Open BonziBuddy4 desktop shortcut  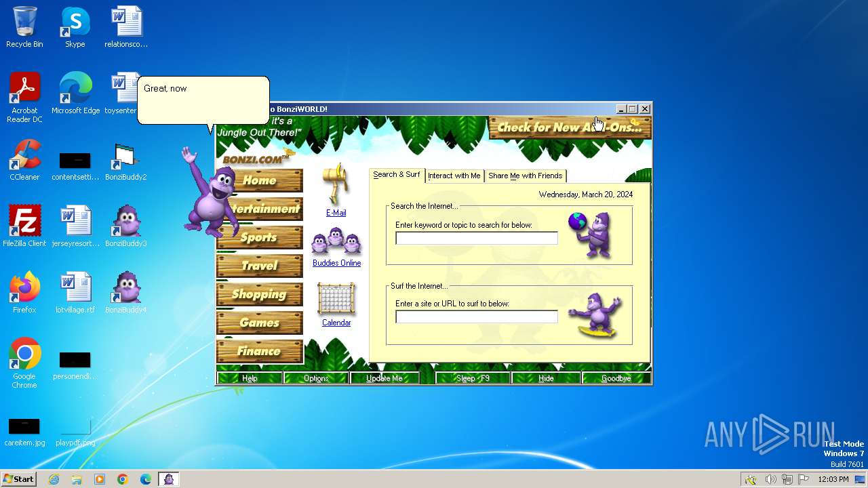click(126, 293)
